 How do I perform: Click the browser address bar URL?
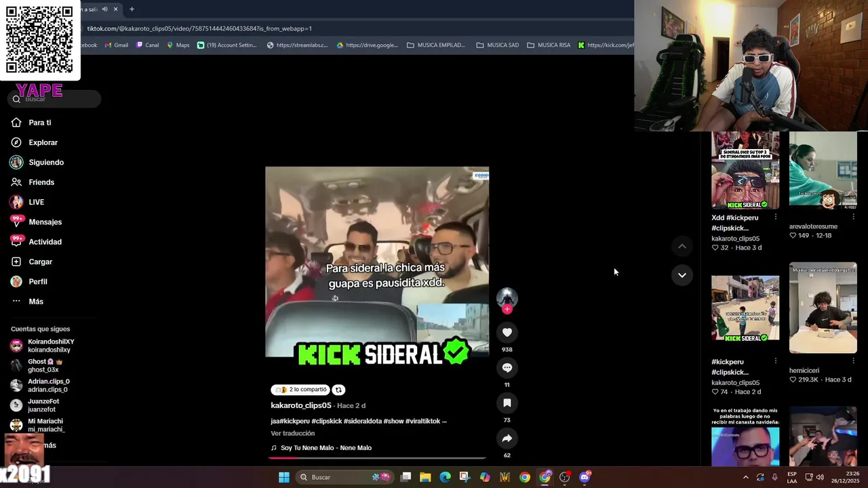[199, 28]
